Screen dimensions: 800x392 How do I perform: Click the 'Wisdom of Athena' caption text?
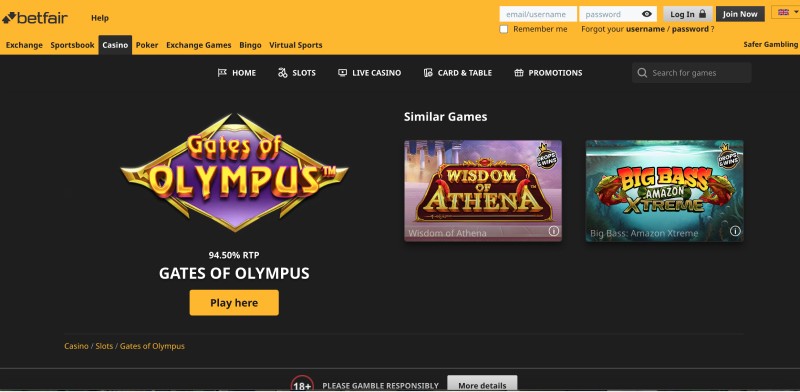(447, 233)
